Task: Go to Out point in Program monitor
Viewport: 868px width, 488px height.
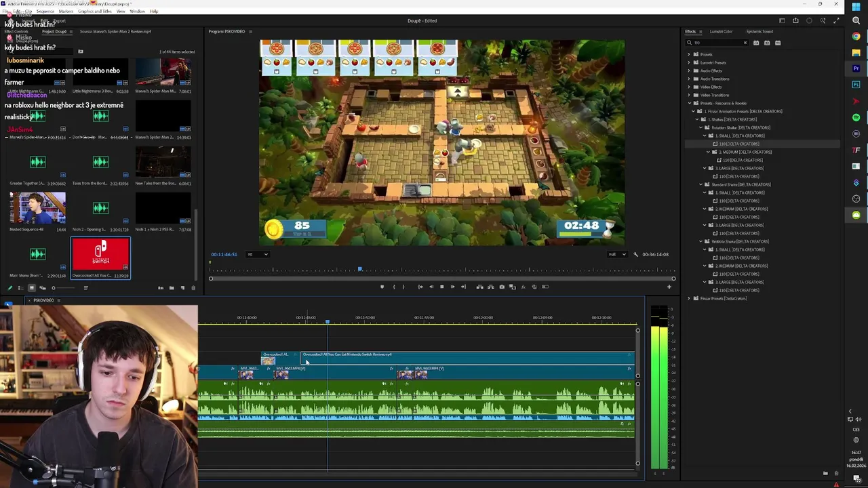Action: 463,287
